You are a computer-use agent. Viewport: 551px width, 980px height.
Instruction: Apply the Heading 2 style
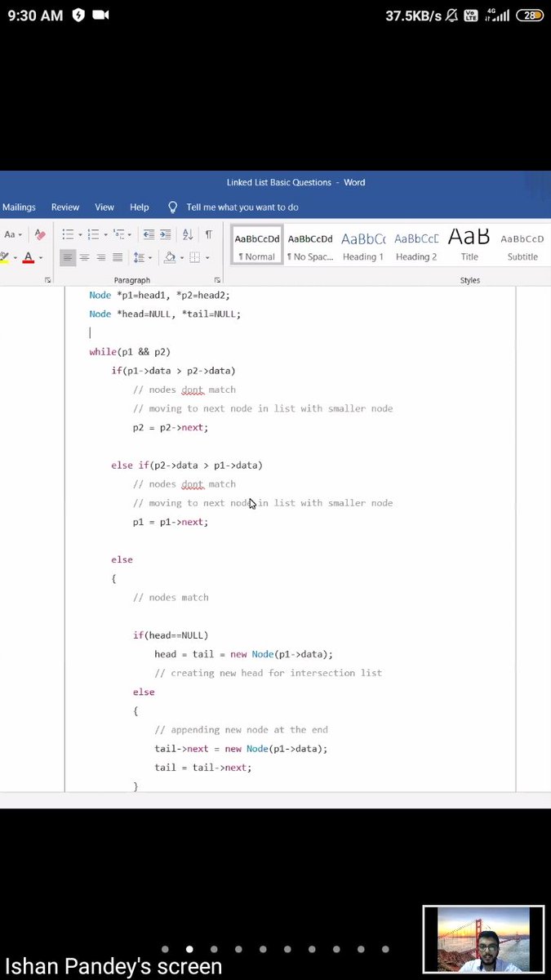point(416,246)
